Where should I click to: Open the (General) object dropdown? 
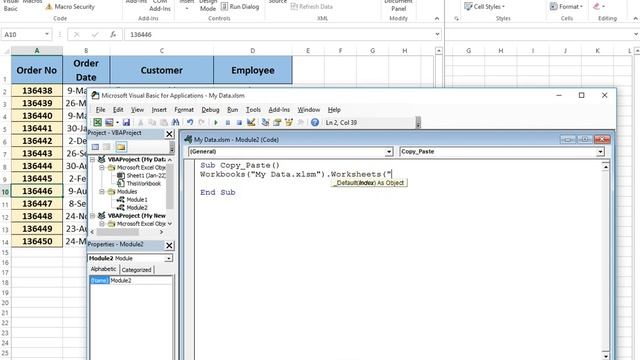pyautogui.click(x=389, y=152)
